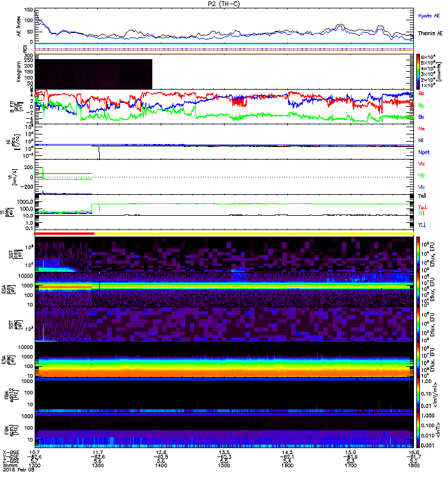This screenshot has height=478, width=448.
Task: Click the red Bz legend label
Action: coord(422,94)
